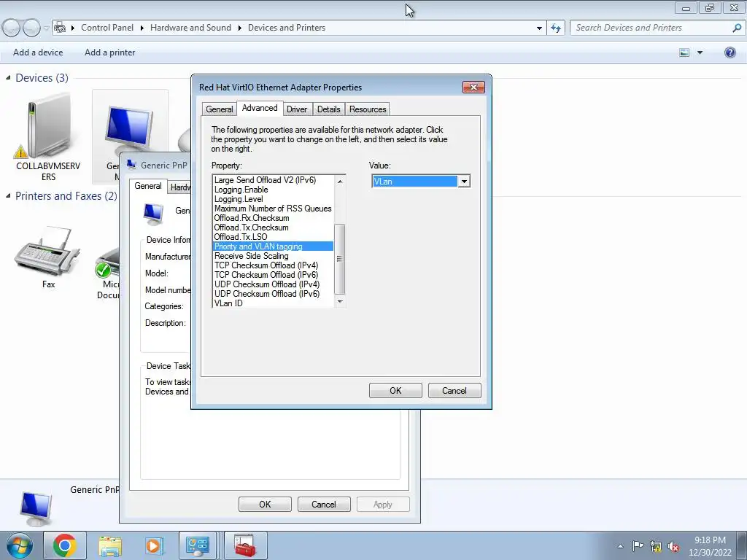The height and width of the screenshot is (560, 747).
Task: Open the address bar history dropdown
Action: (539, 28)
